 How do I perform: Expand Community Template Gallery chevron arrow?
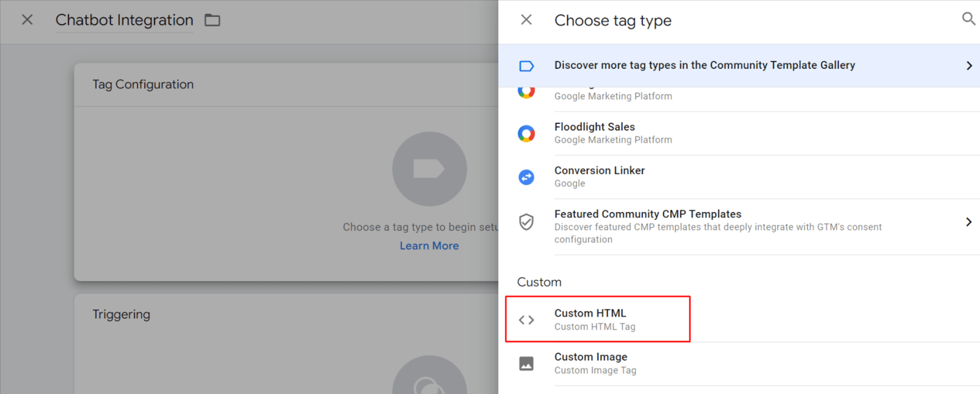(x=969, y=65)
